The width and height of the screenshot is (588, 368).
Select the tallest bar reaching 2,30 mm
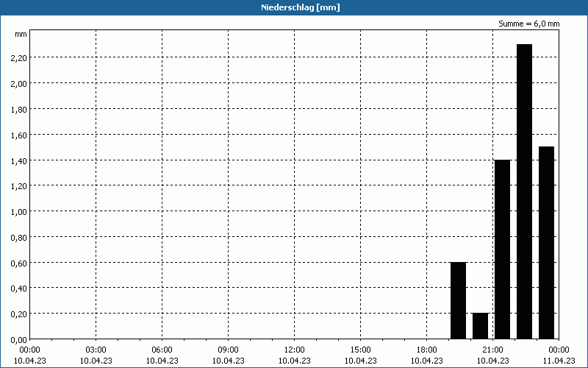pyautogui.click(x=524, y=191)
